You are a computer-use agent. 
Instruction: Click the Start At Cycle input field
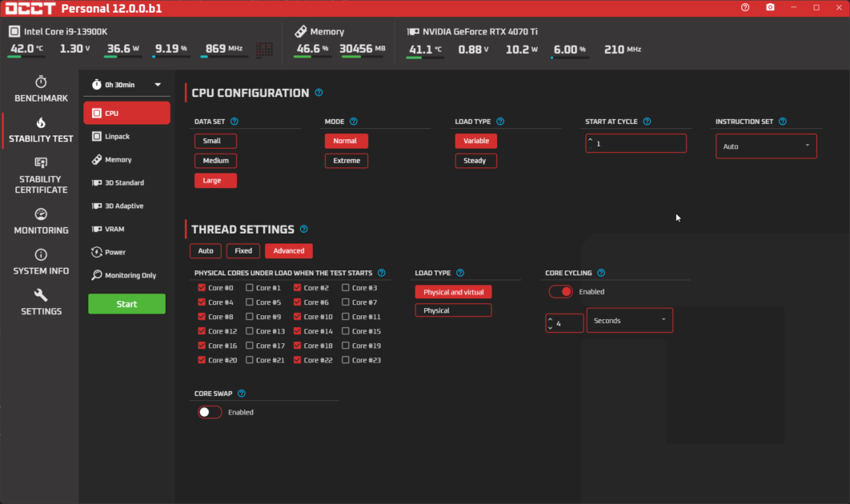tap(635, 142)
